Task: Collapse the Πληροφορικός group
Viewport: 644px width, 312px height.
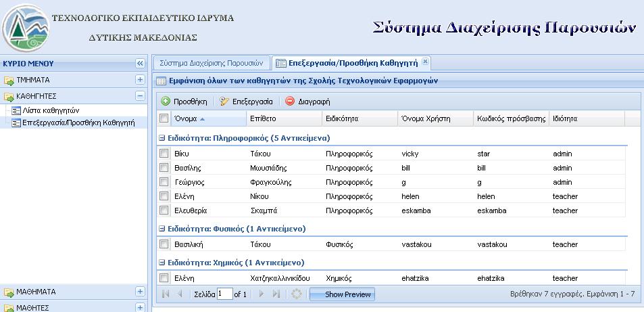Action: coord(162,138)
